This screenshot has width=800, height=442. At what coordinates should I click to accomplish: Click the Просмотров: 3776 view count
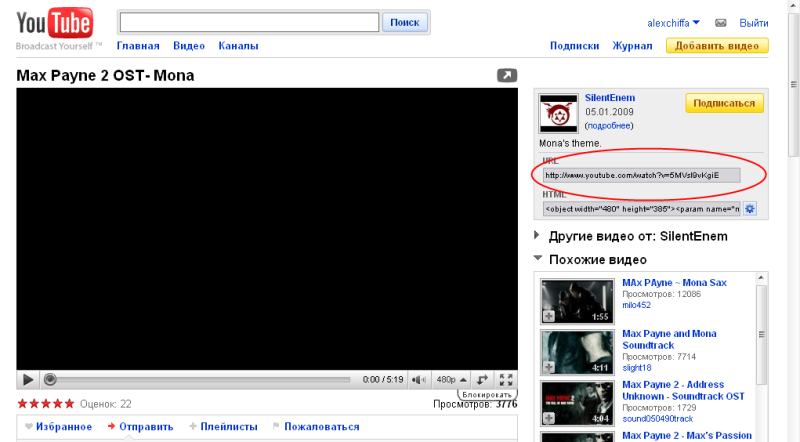(x=475, y=404)
